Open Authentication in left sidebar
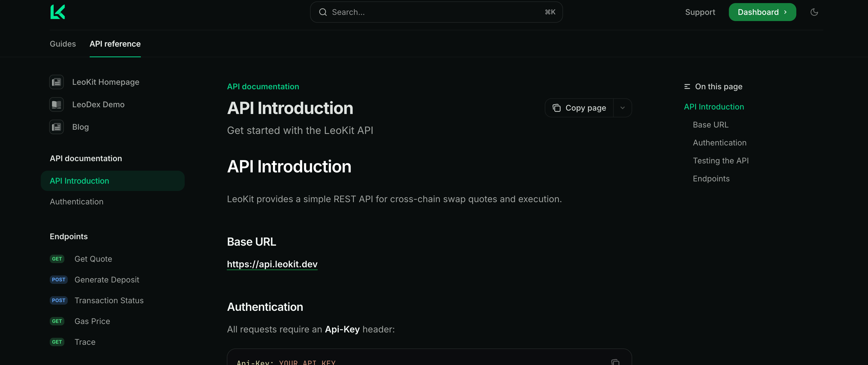This screenshot has width=868, height=365. (76, 202)
